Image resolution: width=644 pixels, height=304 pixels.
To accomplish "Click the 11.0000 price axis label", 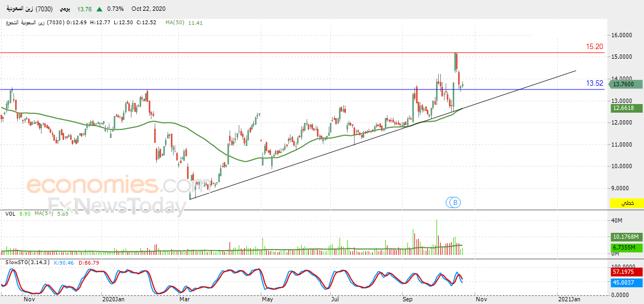I will point(622,144).
